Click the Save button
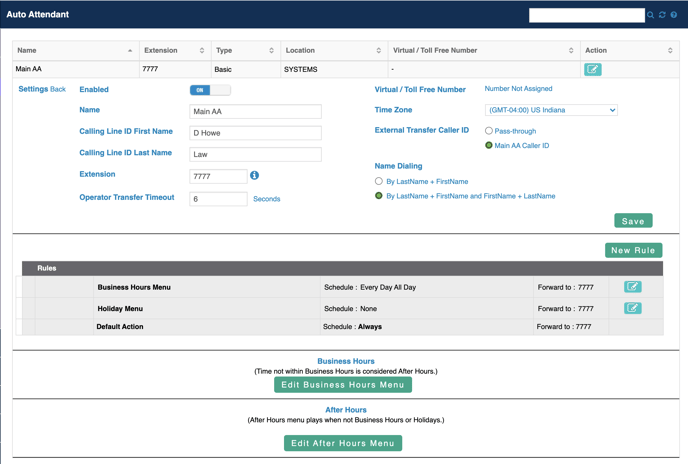The height and width of the screenshot is (464, 688). (633, 221)
